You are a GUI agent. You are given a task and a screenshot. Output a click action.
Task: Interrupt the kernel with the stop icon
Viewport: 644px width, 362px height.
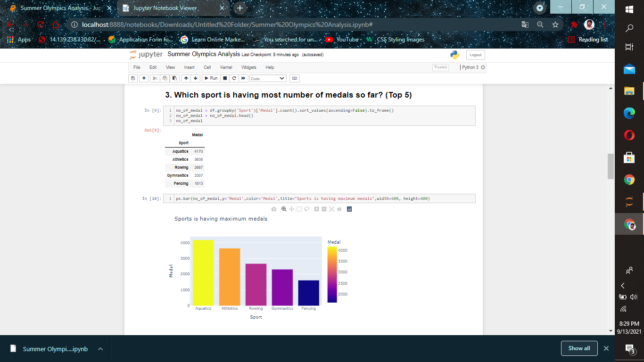point(225,78)
